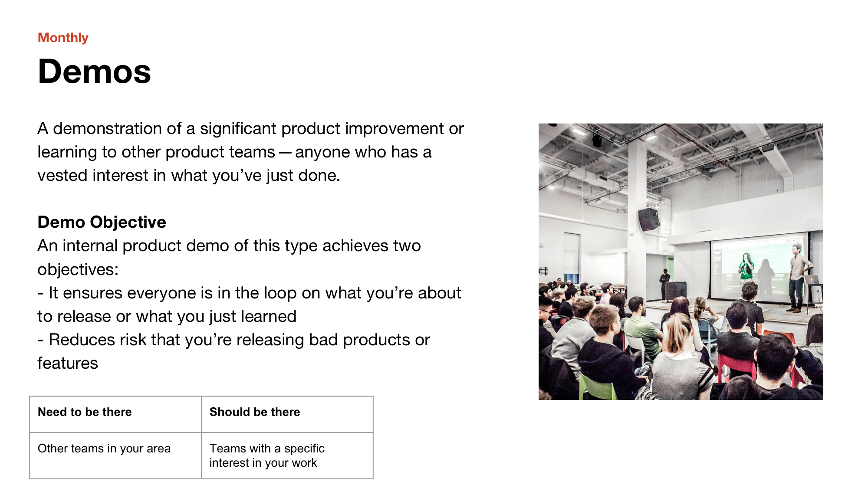Click the "Need to be there" table header
The image size is (868, 488).
point(85,412)
